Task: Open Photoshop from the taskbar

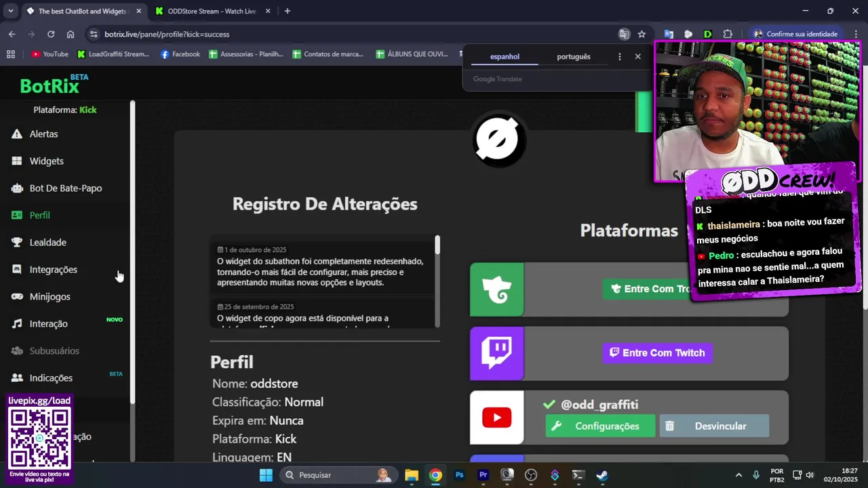Action: click(459, 475)
